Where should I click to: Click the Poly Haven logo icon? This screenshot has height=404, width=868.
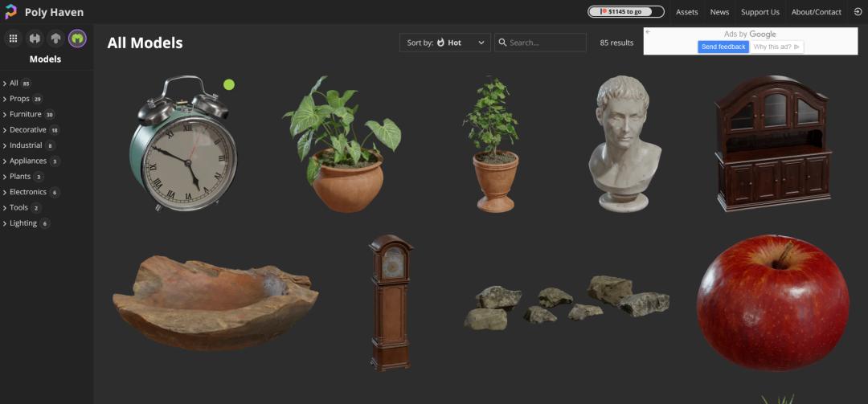point(11,12)
